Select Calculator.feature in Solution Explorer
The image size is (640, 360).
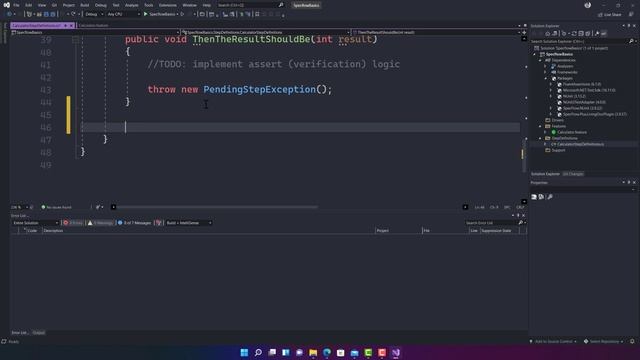point(572,132)
